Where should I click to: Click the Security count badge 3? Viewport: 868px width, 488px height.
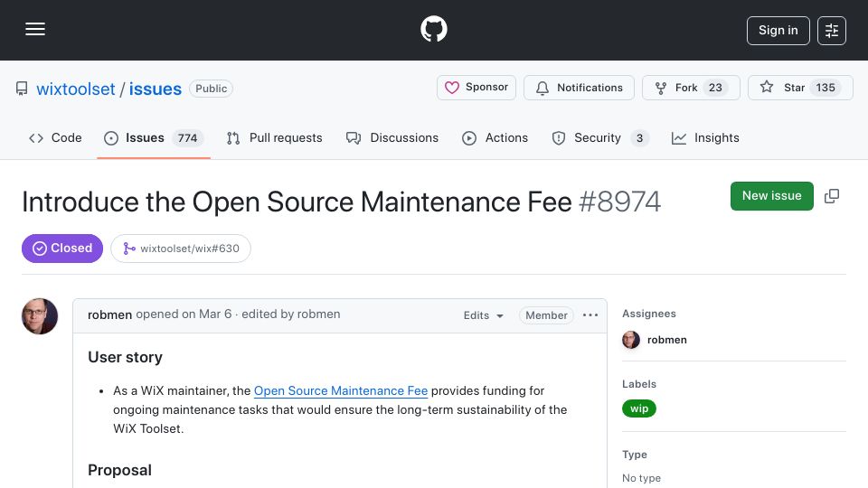(x=639, y=137)
